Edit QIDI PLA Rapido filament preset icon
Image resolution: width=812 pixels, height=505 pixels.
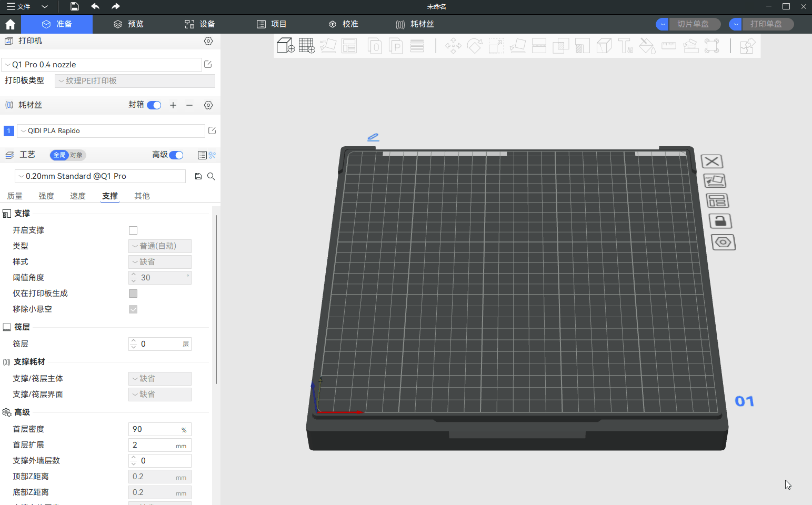[212, 130]
